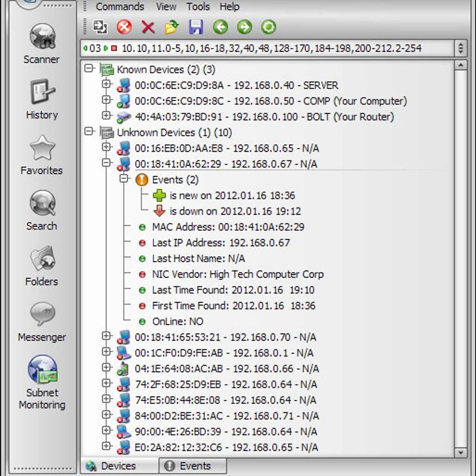Image resolution: width=476 pixels, height=476 pixels.
Task: Click the save floppy disk icon
Action: click(x=196, y=27)
